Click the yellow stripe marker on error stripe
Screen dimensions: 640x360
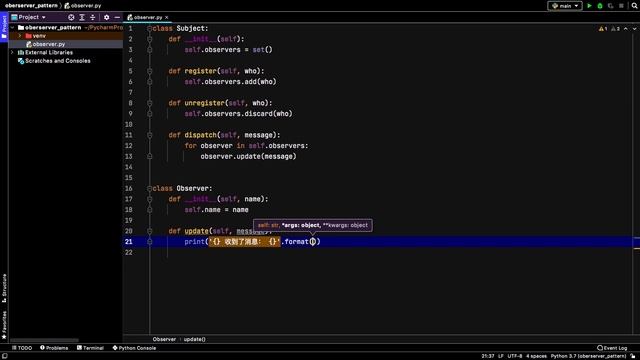point(637,248)
